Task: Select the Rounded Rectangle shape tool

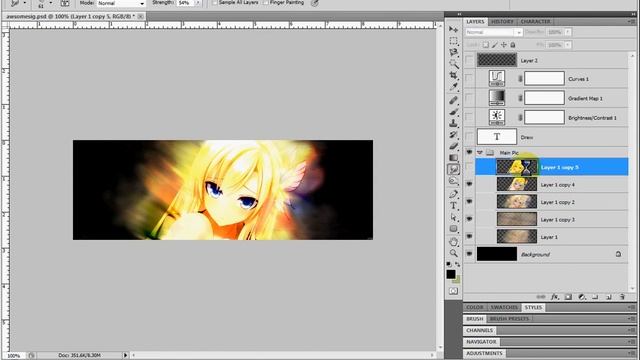Action: (453, 229)
